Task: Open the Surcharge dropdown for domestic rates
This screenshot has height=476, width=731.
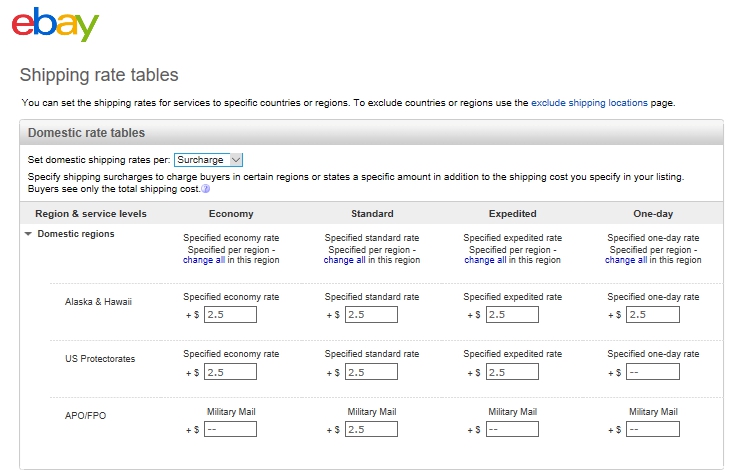Action: point(208,160)
